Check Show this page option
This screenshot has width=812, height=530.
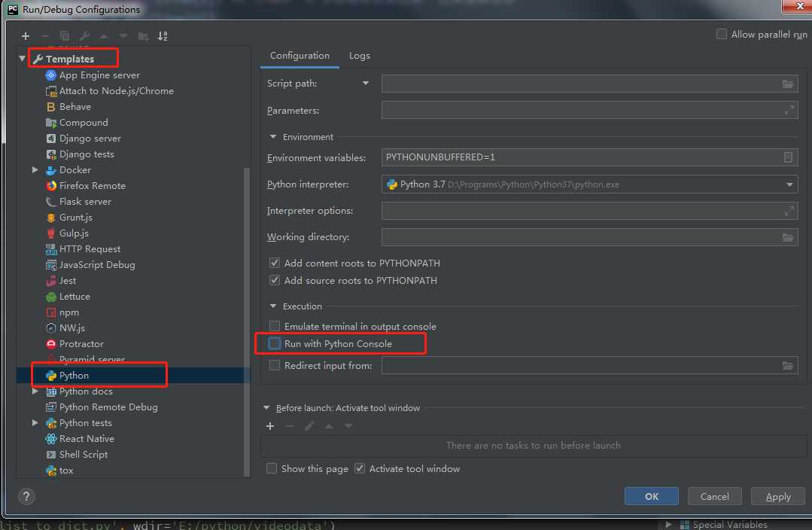(x=272, y=468)
